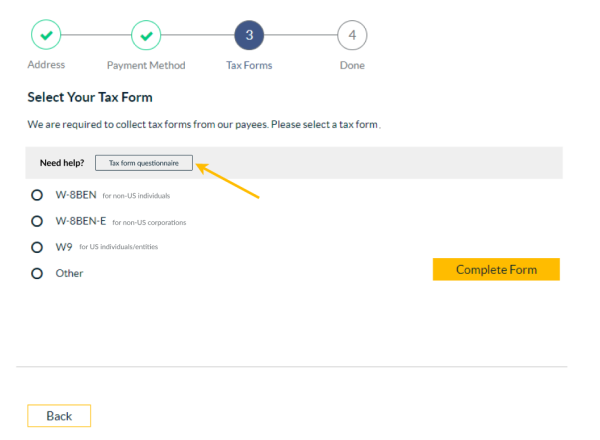600x440 pixels.
Task: Click the Need help? text
Action: (x=62, y=163)
